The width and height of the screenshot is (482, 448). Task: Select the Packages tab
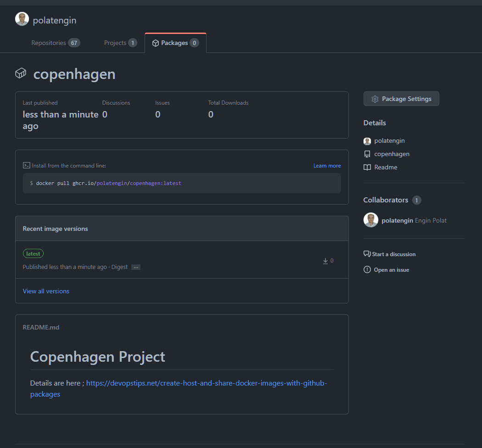(x=175, y=43)
